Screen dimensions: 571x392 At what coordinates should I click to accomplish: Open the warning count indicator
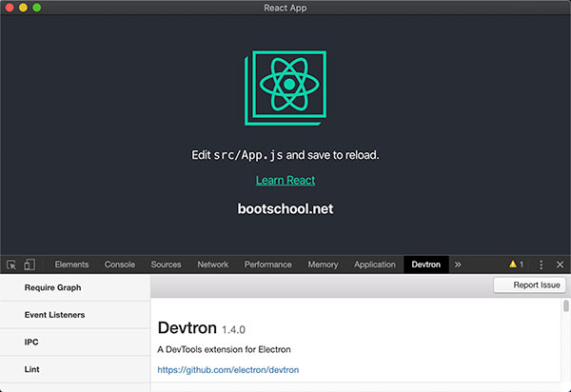[517, 265]
